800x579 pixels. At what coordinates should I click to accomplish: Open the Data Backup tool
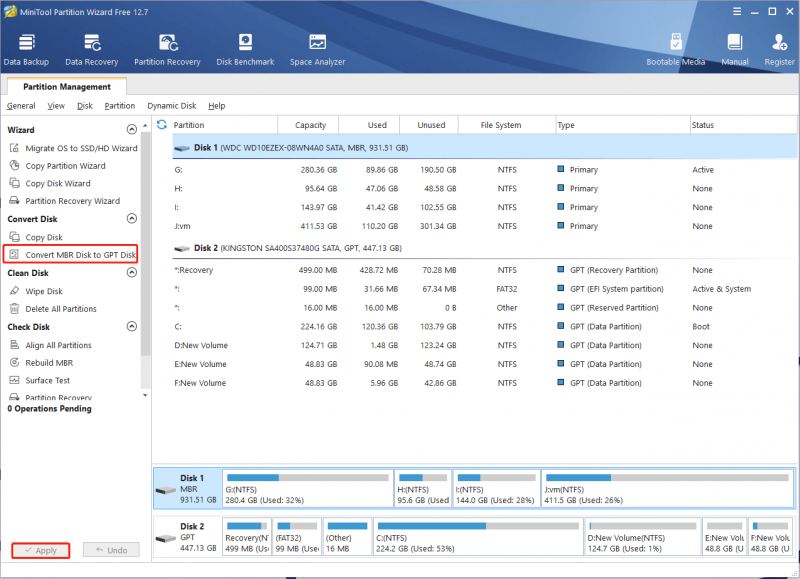click(26, 49)
